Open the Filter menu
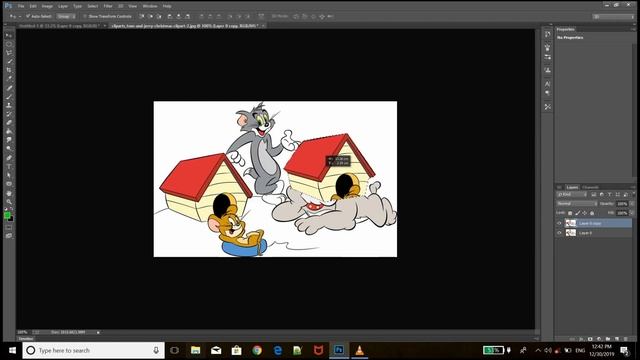 tap(108, 6)
